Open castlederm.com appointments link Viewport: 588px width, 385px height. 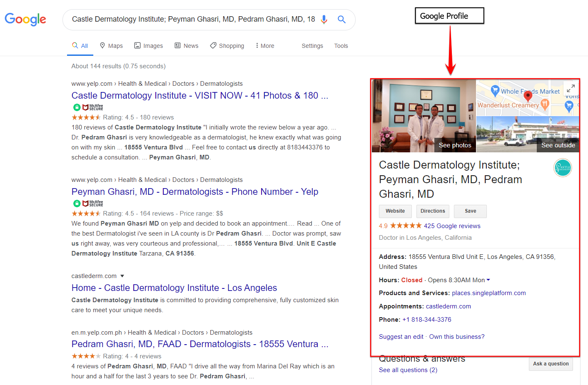click(448, 306)
